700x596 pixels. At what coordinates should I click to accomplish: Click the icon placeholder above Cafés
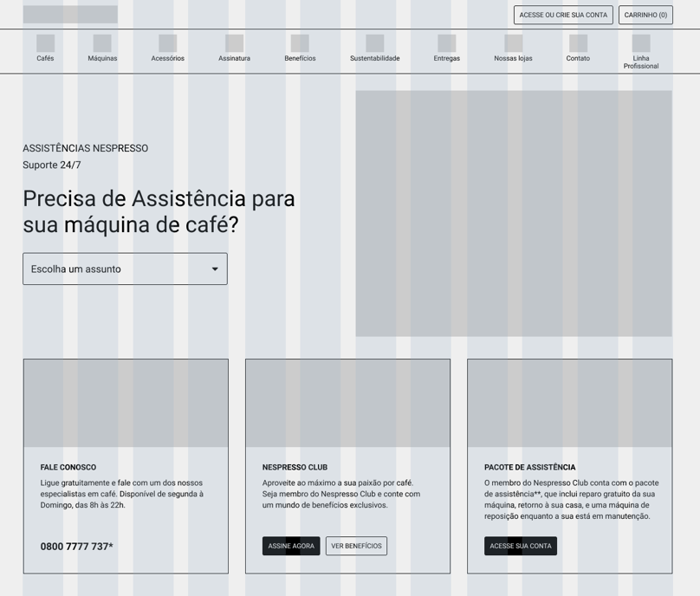point(46,43)
